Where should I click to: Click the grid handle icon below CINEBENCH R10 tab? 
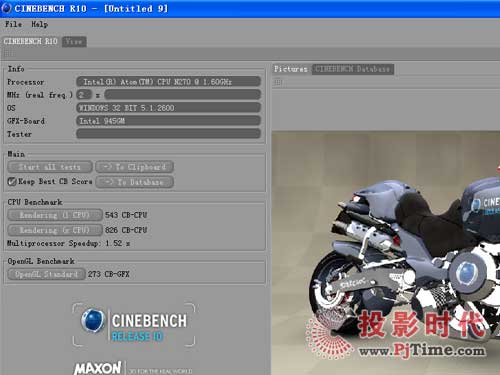pyautogui.click(x=8, y=54)
